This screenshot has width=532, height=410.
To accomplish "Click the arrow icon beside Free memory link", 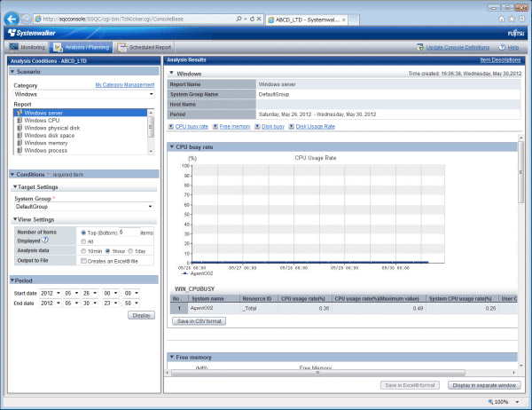I will click(x=215, y=126).
